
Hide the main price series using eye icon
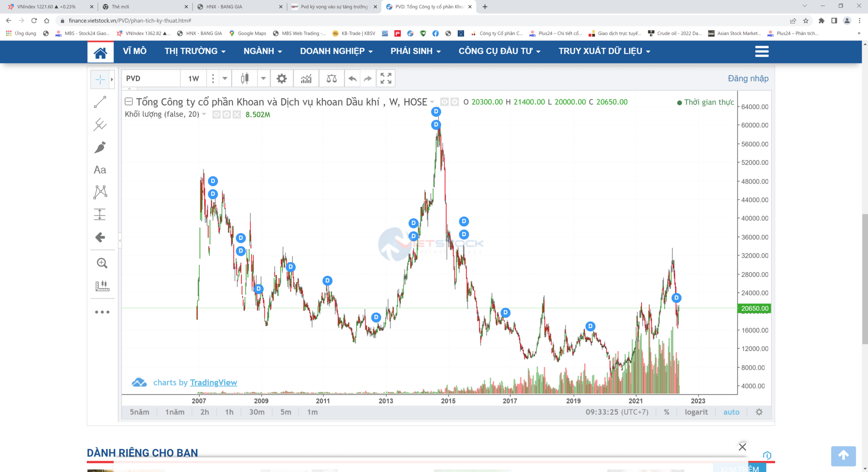tap(444, 102)
